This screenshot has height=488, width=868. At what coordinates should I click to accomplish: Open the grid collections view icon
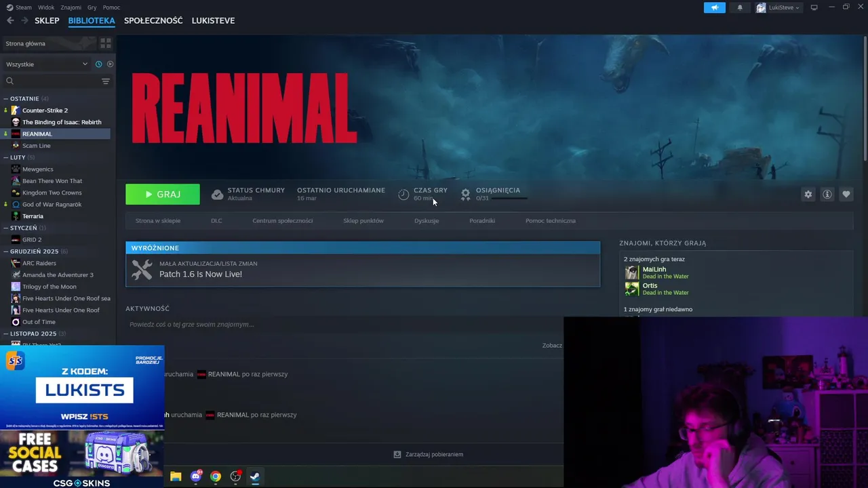click(106, 43)
